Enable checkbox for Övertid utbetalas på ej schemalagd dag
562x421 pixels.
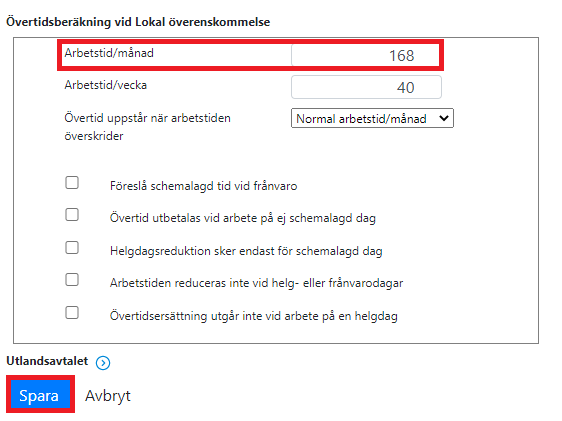tap(72, 215)
